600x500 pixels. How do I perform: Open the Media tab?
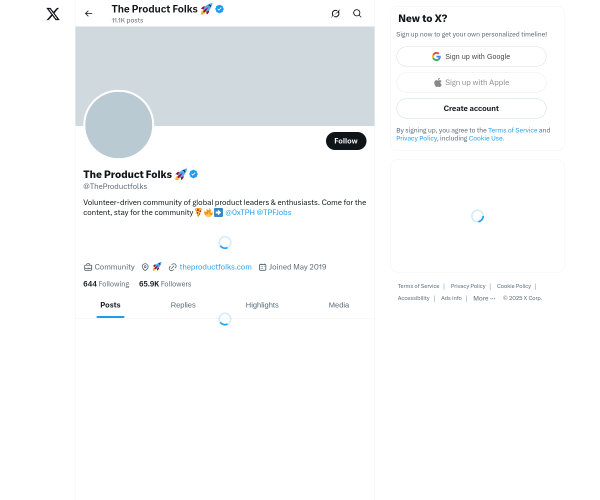click(339, 305)
